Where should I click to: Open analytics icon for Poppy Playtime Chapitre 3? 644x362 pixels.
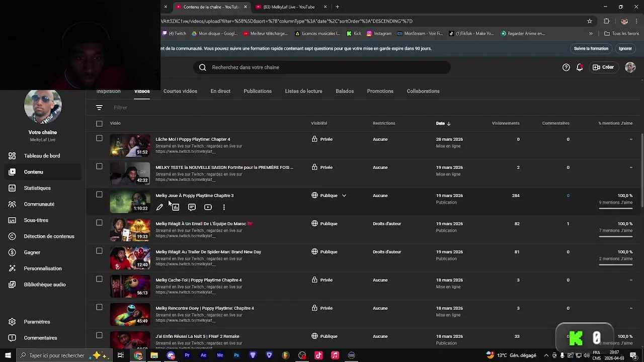pos(176,207)
